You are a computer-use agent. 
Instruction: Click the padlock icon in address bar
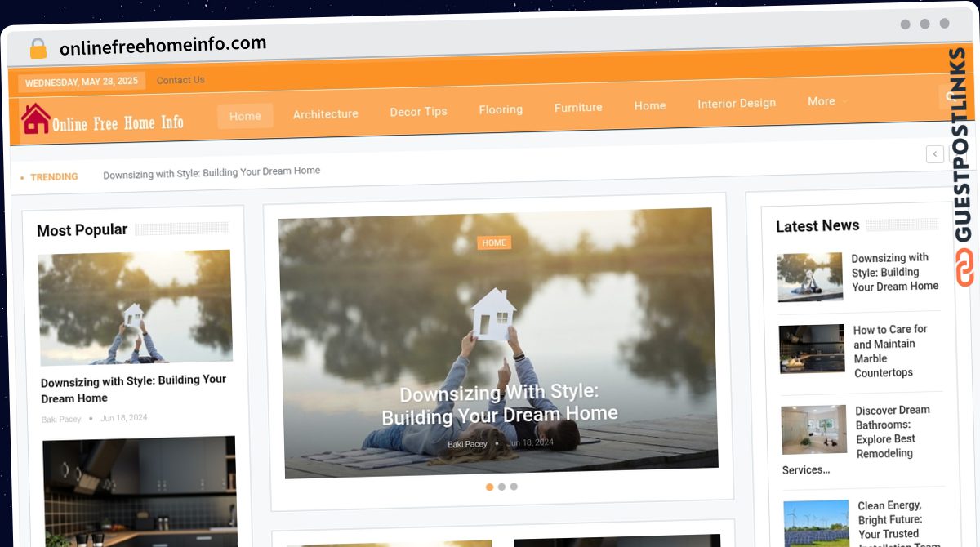tap(38, 48)
